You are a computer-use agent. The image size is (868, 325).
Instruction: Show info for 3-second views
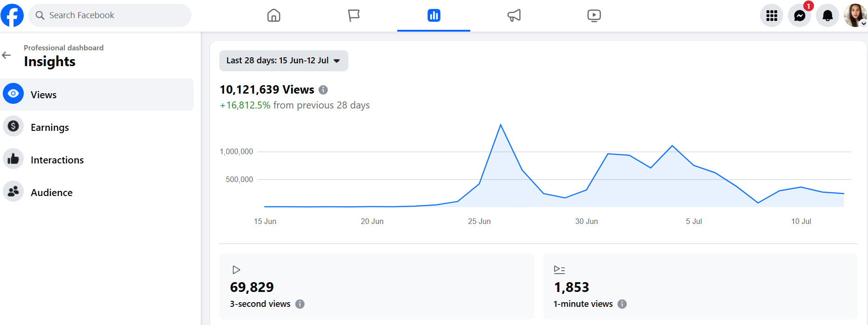pos(300,304)
